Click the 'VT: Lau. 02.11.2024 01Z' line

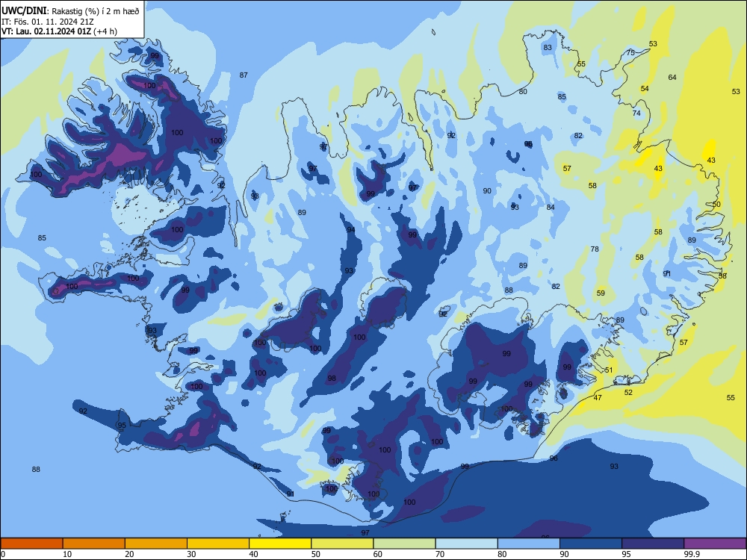(46, 31)
